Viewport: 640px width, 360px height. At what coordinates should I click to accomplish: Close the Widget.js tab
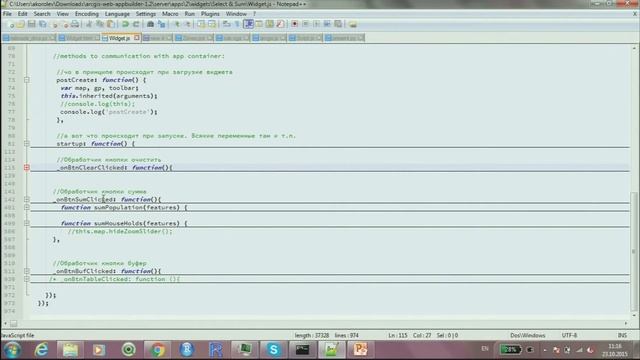click(x=137, y=38)
